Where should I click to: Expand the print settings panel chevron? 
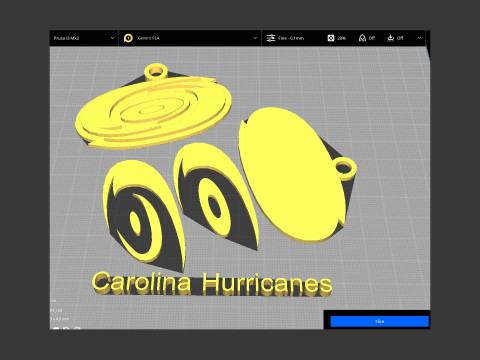[419, 38]
